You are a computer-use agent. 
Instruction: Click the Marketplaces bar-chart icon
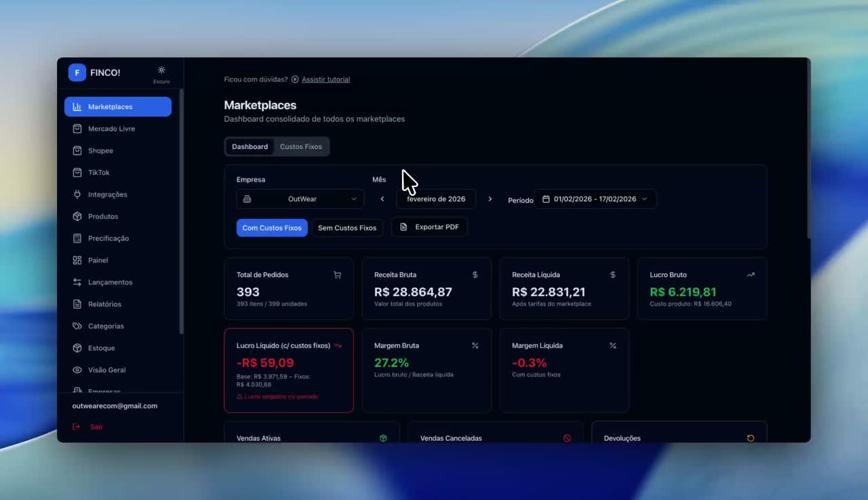point(77,106)
